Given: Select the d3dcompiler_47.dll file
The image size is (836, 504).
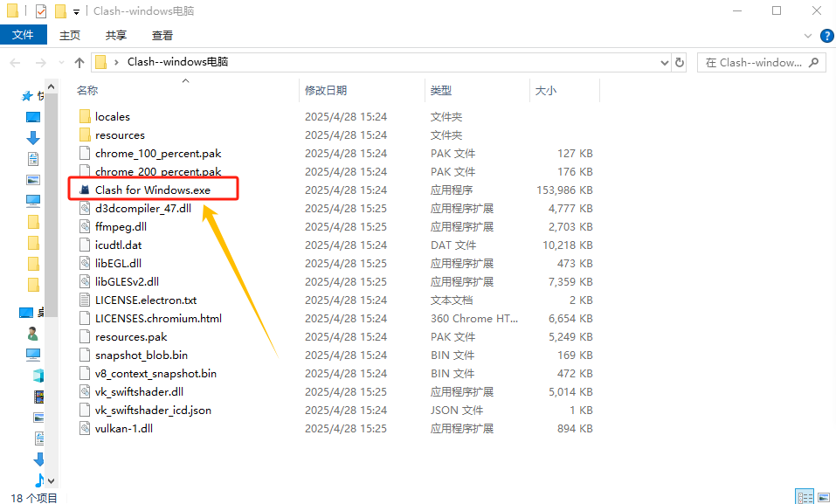Looking at the screenshot, I should (142, 208).
